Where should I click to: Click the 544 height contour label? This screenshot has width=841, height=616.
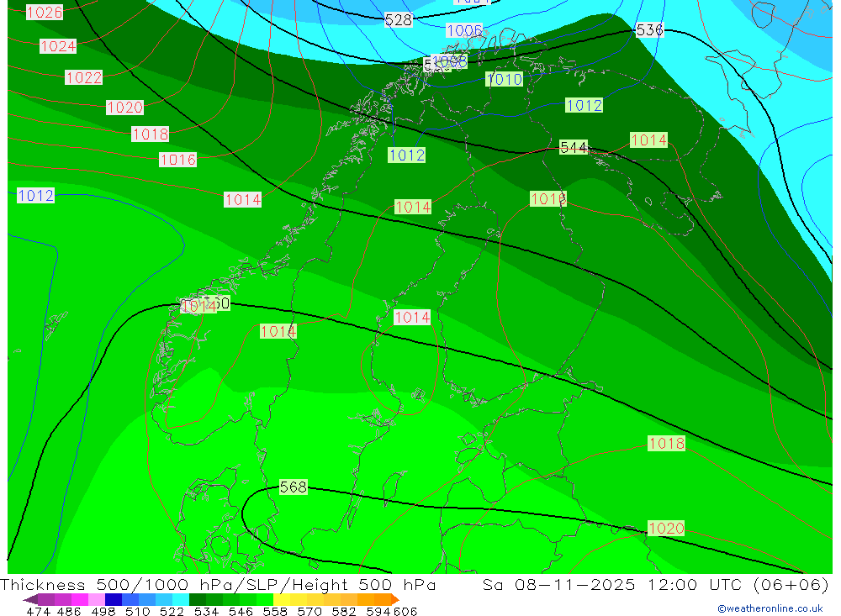point(574,147)
